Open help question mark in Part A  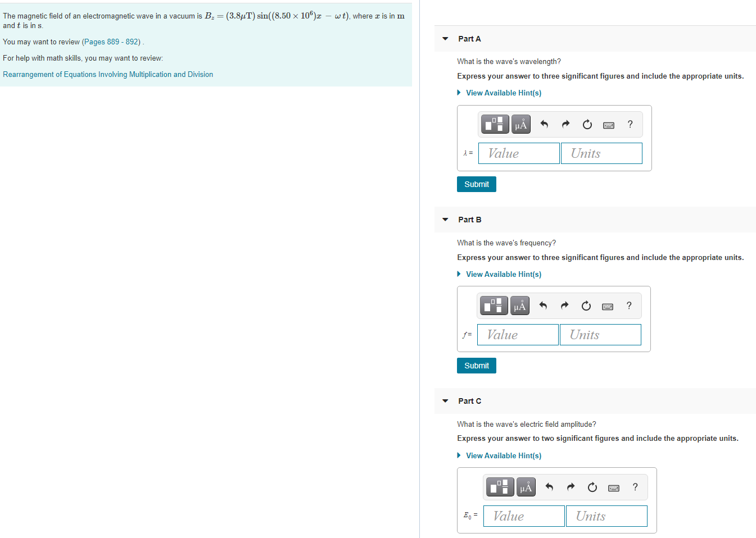[630, 124]
